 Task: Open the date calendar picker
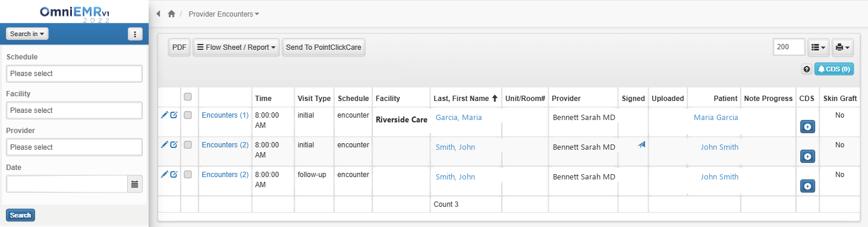pos(135,184)
